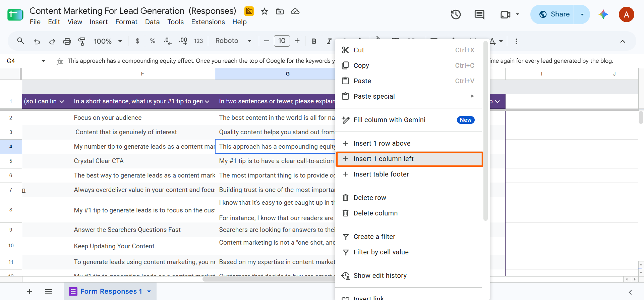The width and height of the screenshot is (644, 300).
Task: Expand Form Responses 1 sheet tab menu
Action: click(149, 291)
